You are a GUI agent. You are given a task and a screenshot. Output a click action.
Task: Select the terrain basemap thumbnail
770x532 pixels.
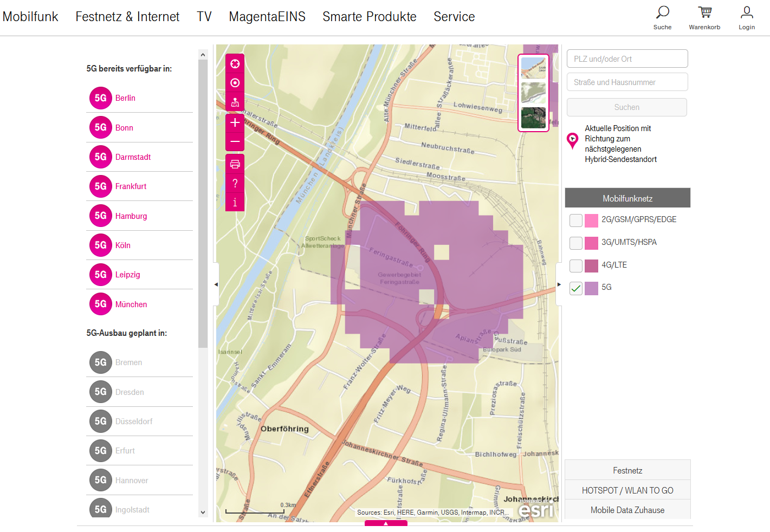(x=533, y=93)
